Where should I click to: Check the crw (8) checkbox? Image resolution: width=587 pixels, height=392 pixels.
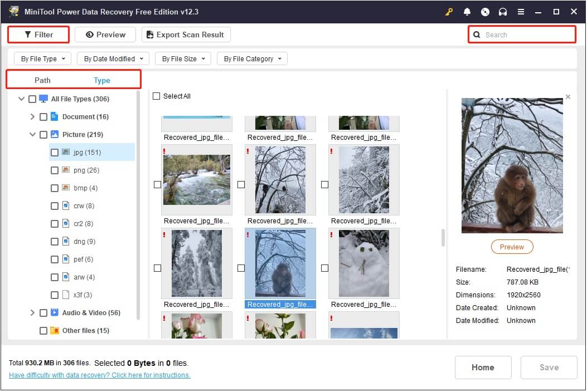(x=55, y=206)
